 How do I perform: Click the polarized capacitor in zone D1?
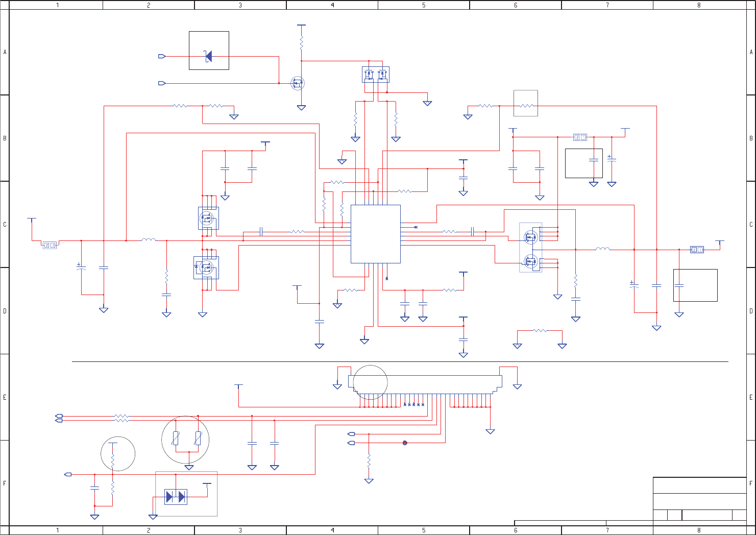tap(81, 267)
